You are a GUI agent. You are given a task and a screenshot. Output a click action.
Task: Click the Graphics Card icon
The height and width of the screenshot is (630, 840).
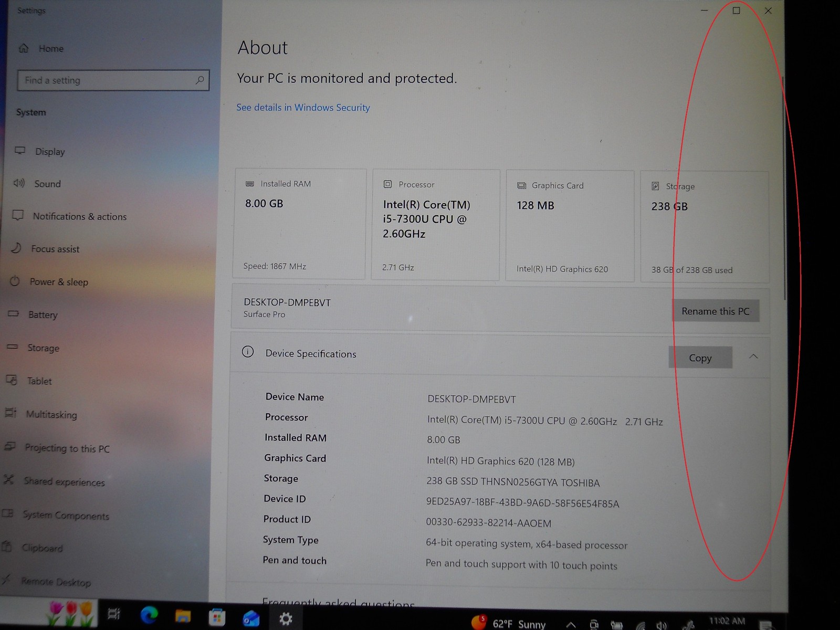521,185
